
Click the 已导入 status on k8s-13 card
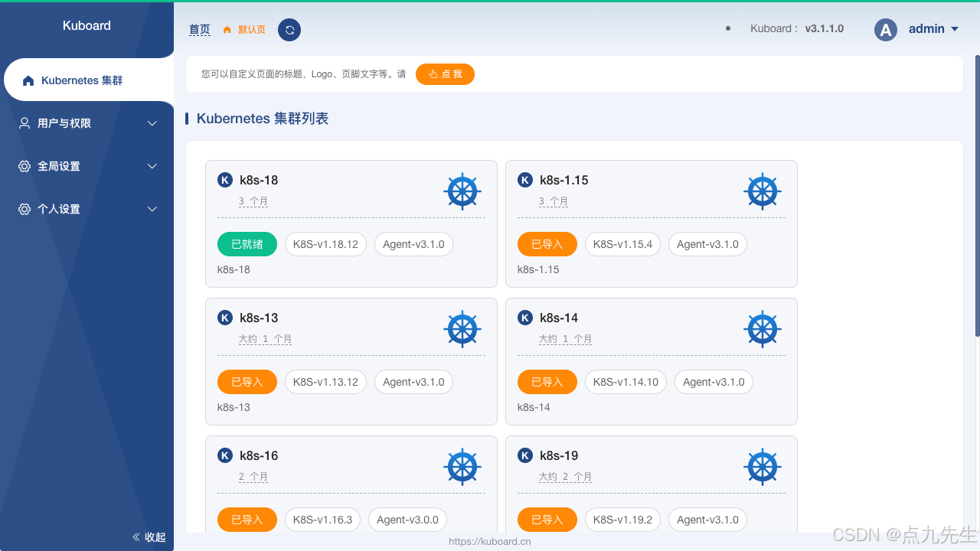(x=247, y=382)
